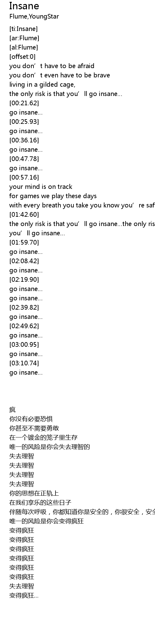Click timestamp '[00:57.16]'
The image size is (155, 644).
point(24,177)
